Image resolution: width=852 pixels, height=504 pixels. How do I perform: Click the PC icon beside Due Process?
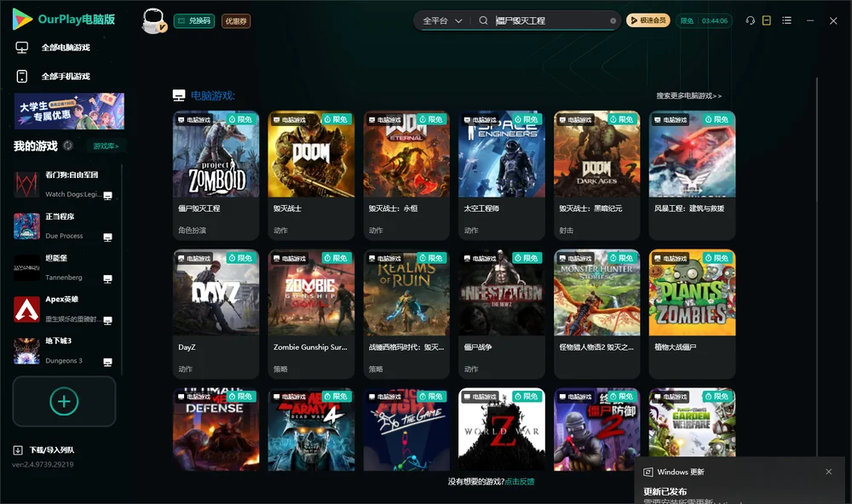click(x=107, y=238)
